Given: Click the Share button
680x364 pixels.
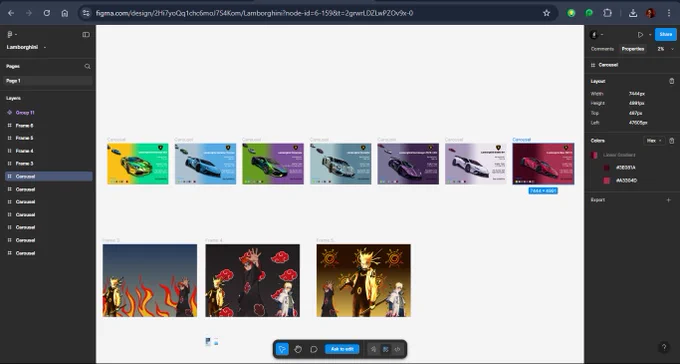Looking at the screenshot, I should click(665, 34).
